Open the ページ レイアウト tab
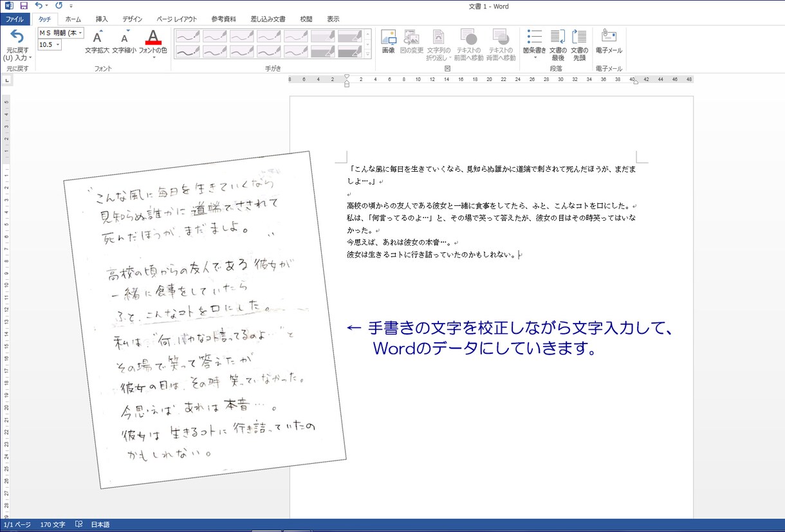Image resolution: width=785 pixels, height=532 pixels. pyautogui.click(x=177, y=19)
